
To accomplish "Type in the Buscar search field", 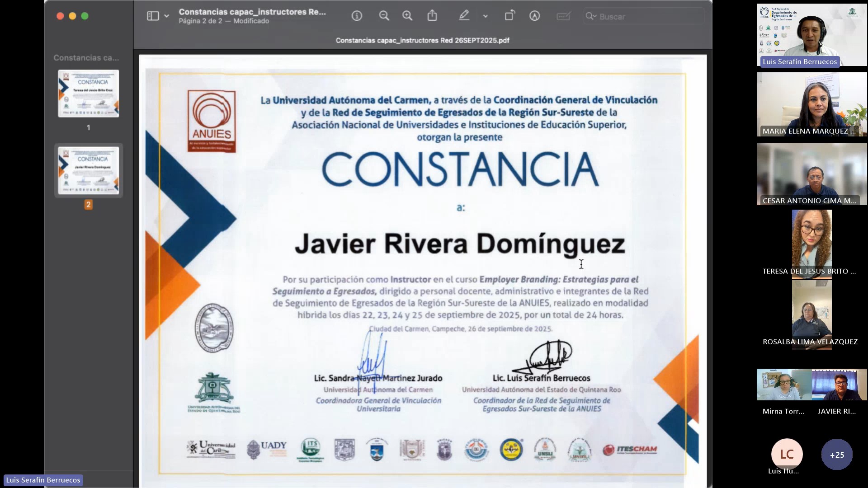I will [x=646, y=17].
